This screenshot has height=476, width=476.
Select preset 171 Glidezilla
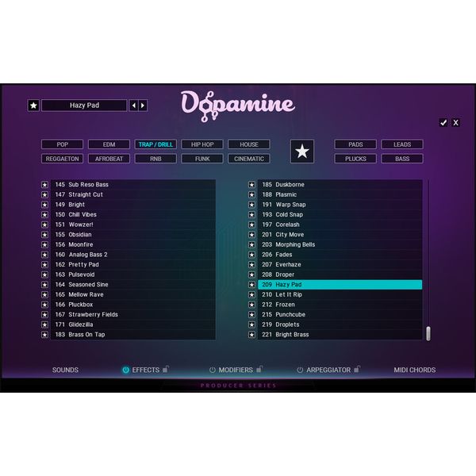tap(133, 324)
